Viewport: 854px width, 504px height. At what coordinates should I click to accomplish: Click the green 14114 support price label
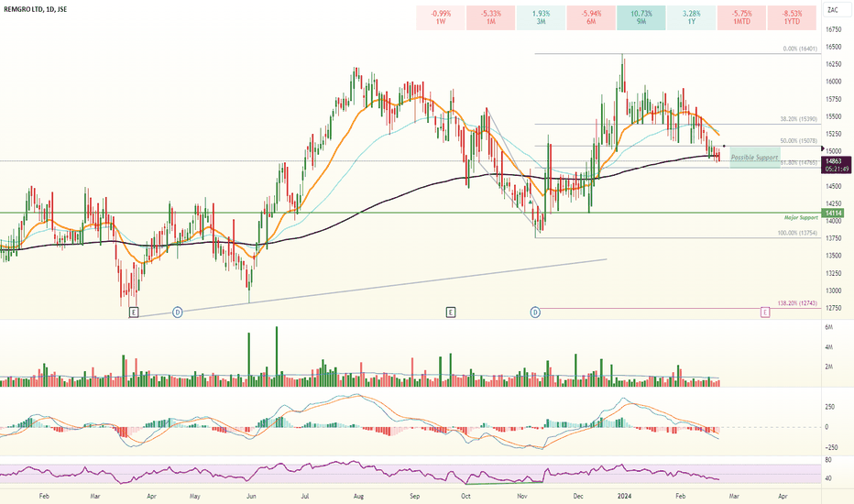click(834, 213)
